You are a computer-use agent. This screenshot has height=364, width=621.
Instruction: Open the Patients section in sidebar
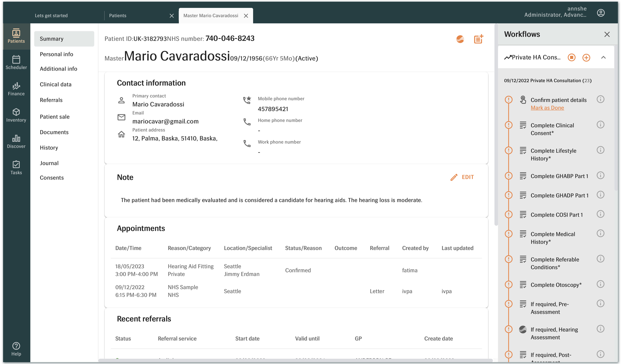[x=16, y=35]
